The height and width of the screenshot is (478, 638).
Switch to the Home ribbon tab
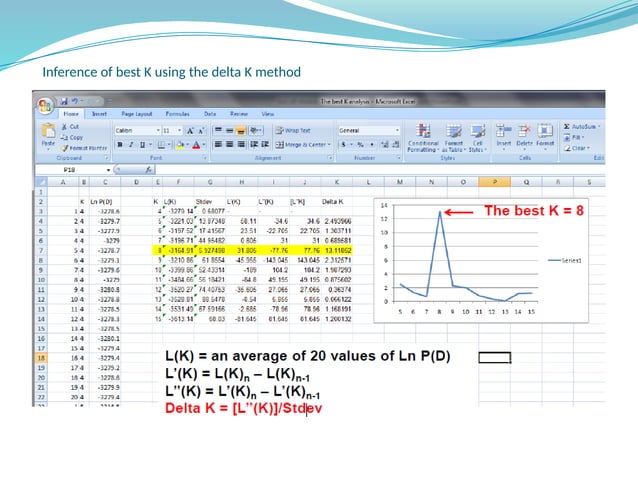[71, 114]
